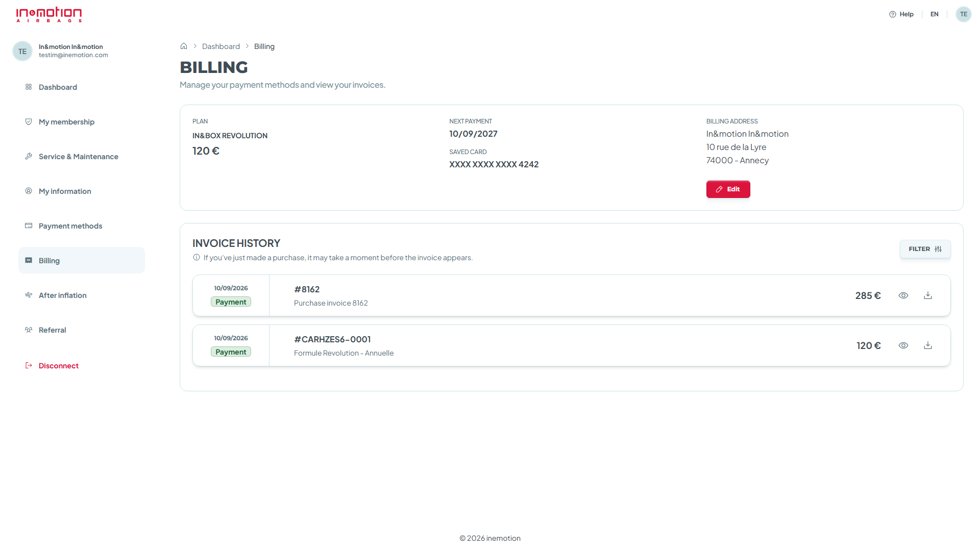Open Help in the top bar
Image resolution: width=980 pixels, height=551 pixels.
(901, 14)
